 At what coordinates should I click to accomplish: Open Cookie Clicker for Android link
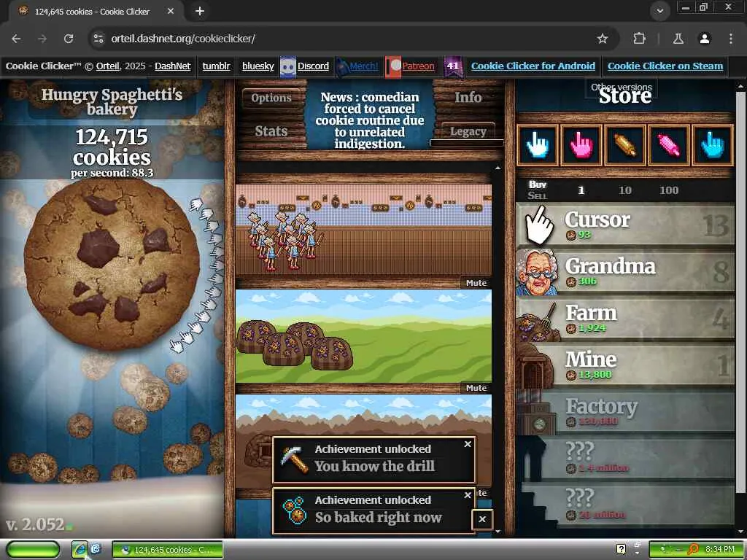click(533, 66)
